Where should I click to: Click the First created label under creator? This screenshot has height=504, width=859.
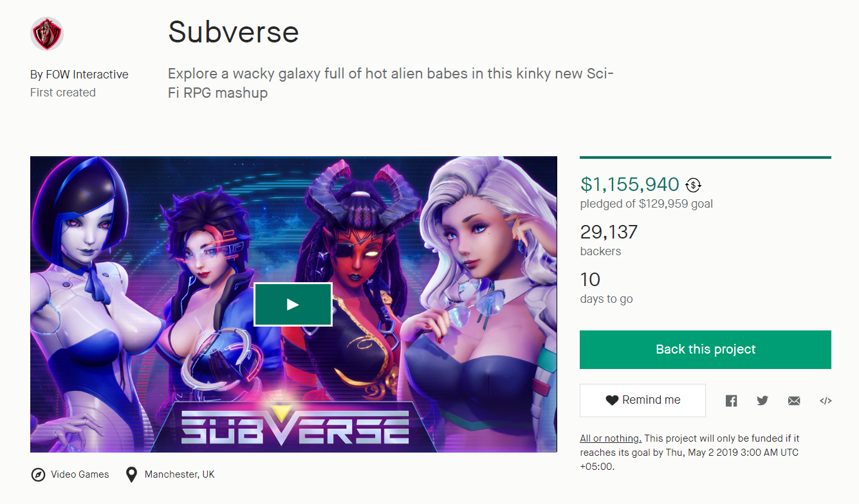point(63,93)
